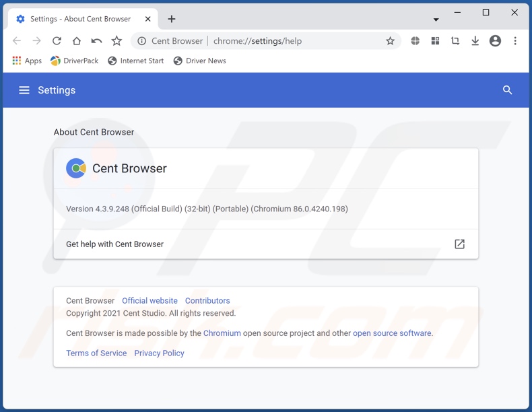Viewport: 532px width, 412px height.
Task: Open the Apps bookmark shortcut
Action: (x=27, y=61)
